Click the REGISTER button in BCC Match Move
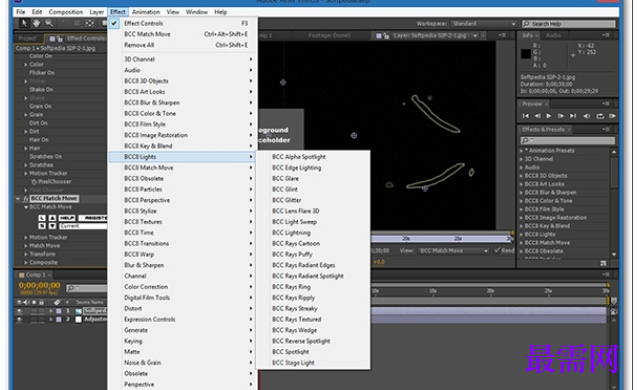 point(93,218)
